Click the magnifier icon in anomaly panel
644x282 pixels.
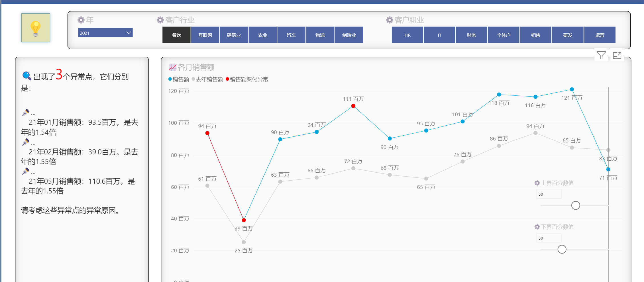click(x=27, y=76)
